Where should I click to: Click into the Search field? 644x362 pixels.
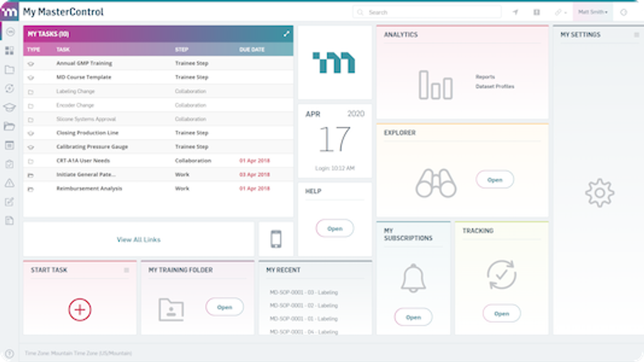(x=427, y=12)
